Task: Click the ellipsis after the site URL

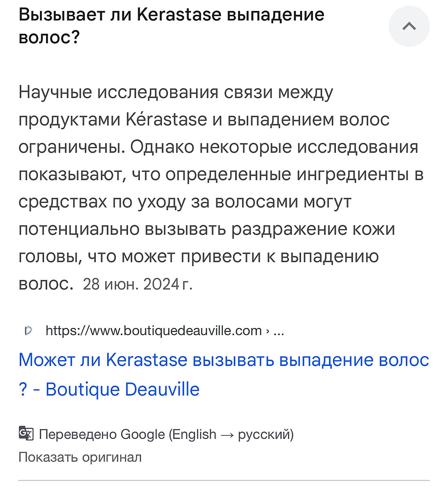Action: 279,330
